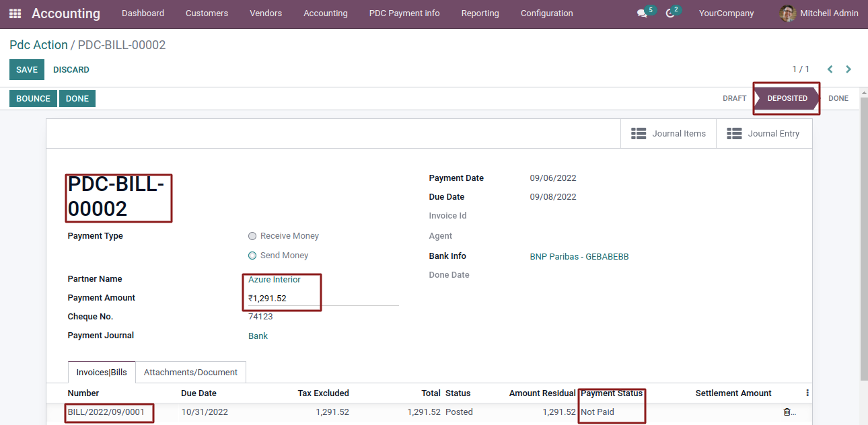
Task: Select the Done status stage in statusbar
Action: (x=838, y=98)
